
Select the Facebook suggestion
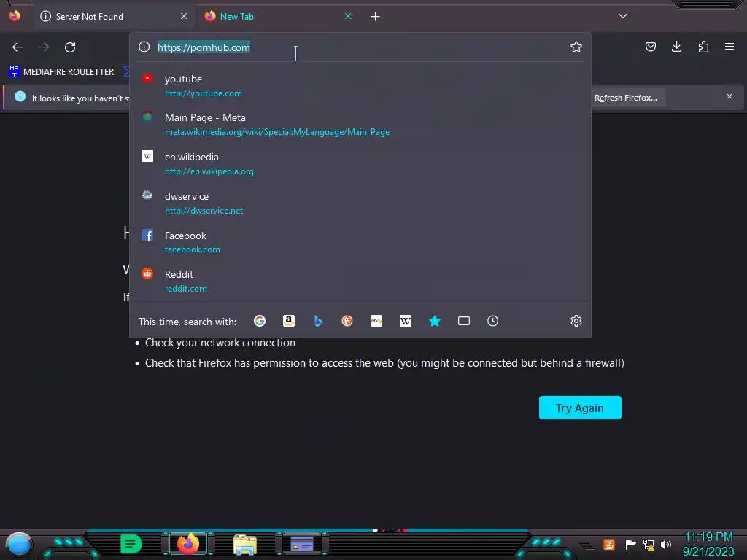360,242
